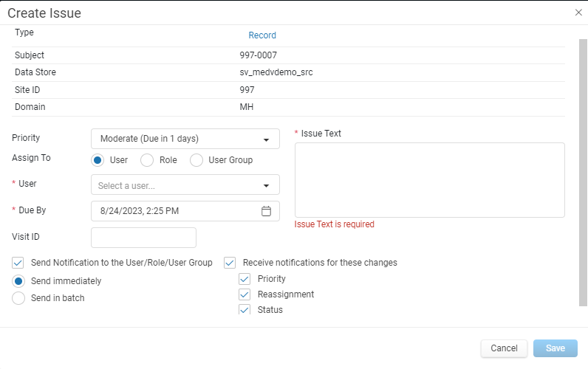Click the Cancel button
This screenshot has height=369, width=588.
coord(504,348)
